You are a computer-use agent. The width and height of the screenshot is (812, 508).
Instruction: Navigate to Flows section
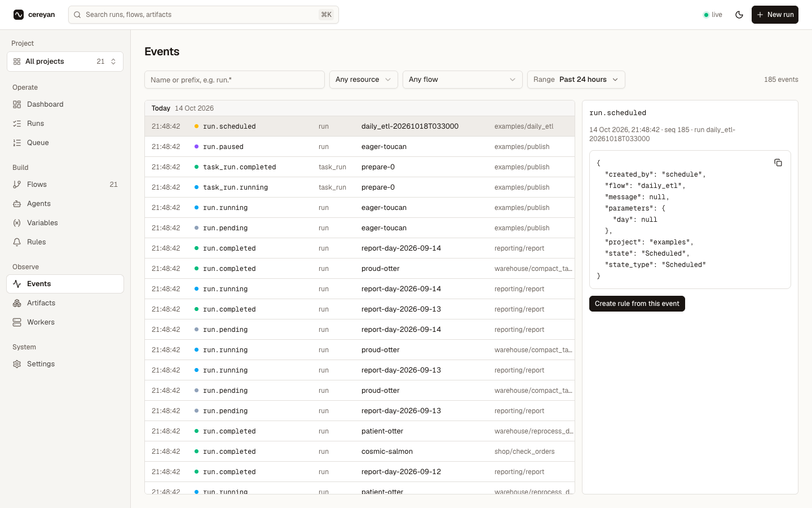coord(65,185)
